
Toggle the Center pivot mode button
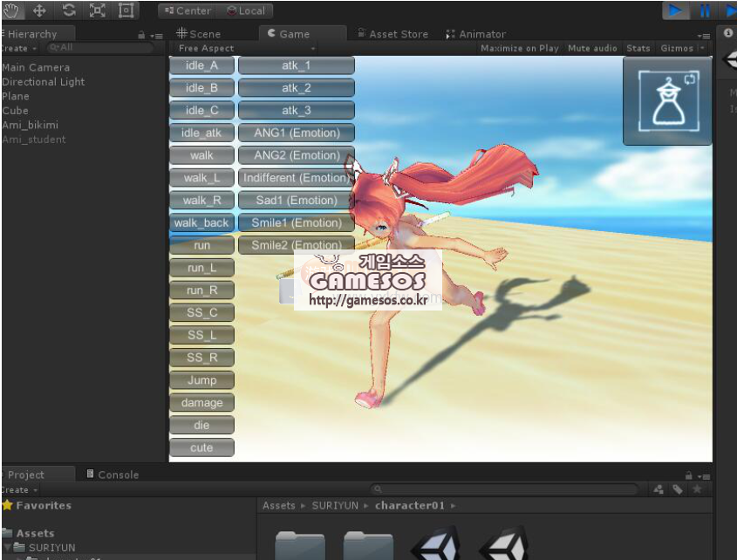tap(188, 10)
